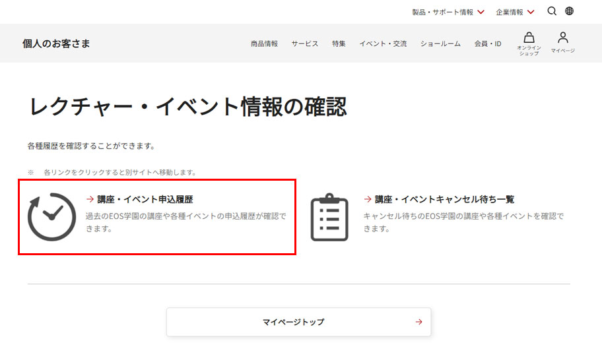Click the マイページ person icon
Viewport: 602px width, 364px height.
[x=563, y=38]
